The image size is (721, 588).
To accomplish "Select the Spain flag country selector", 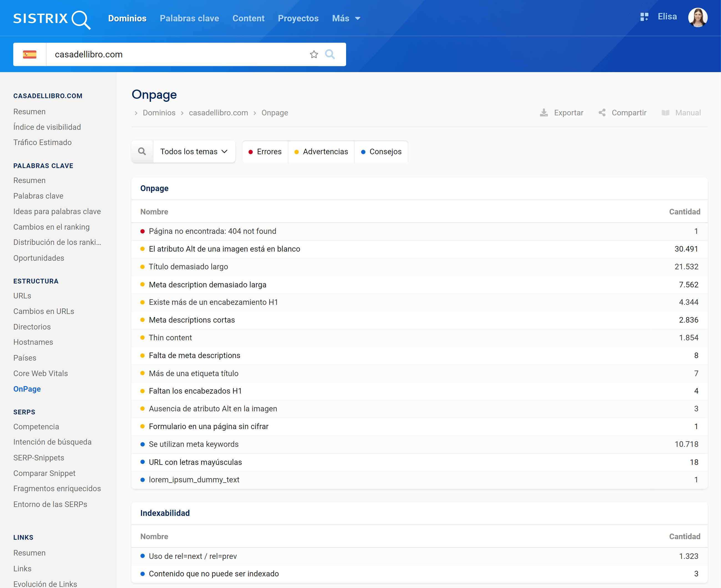I will coord(30,55).
